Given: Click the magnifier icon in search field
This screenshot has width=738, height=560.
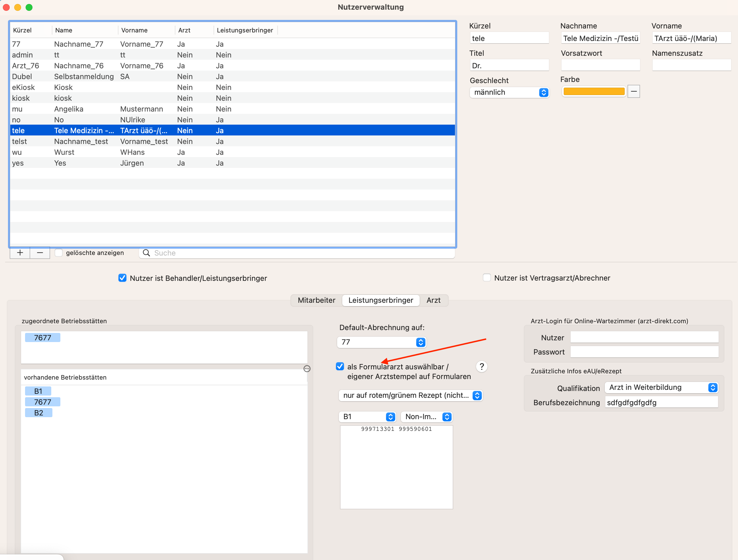Looking at the screenshot, I should (146, 253).
